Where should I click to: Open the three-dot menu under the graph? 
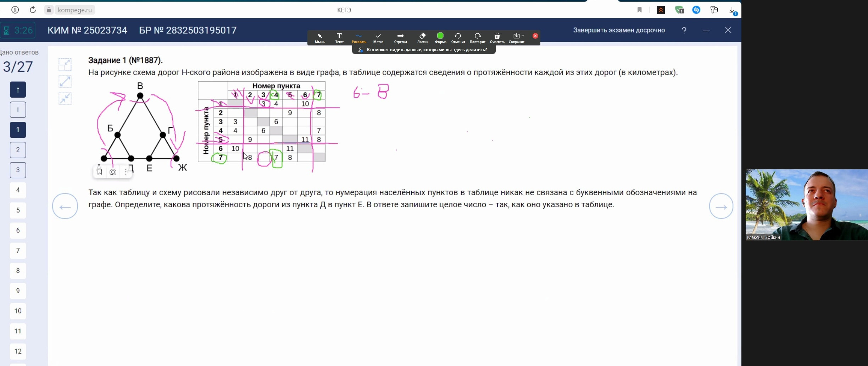126,171
